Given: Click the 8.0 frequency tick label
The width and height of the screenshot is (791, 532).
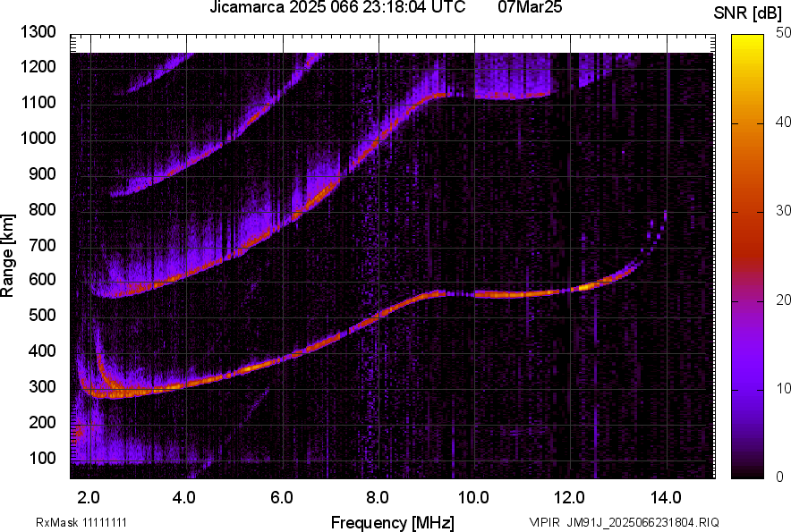Looking at the screenshot, I should [x=378, y=498].
